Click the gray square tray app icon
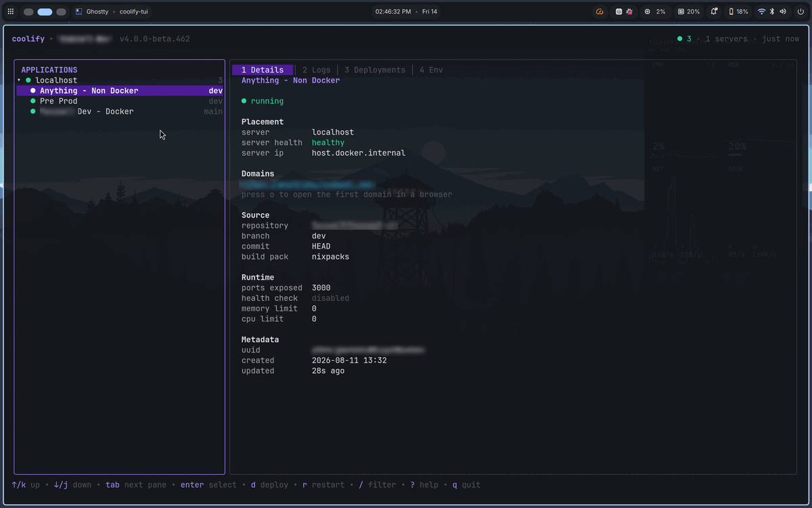The height and width of the screenshot is (508, 812). coord(619,12)
